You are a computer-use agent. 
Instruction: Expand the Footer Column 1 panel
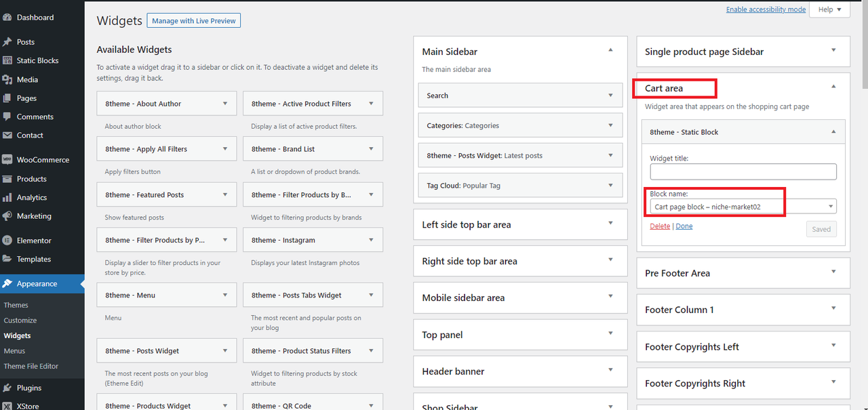click(x=833, y=309)
